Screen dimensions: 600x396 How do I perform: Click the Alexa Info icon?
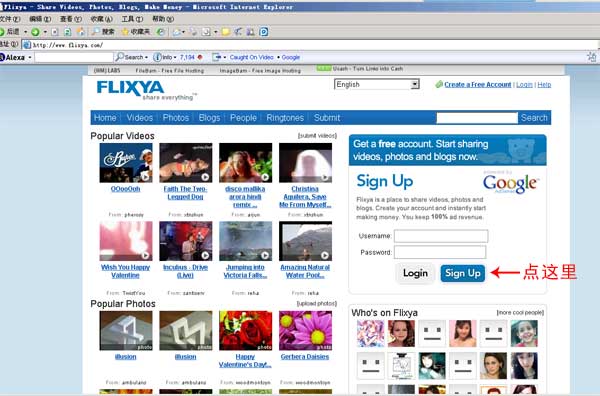157,57
